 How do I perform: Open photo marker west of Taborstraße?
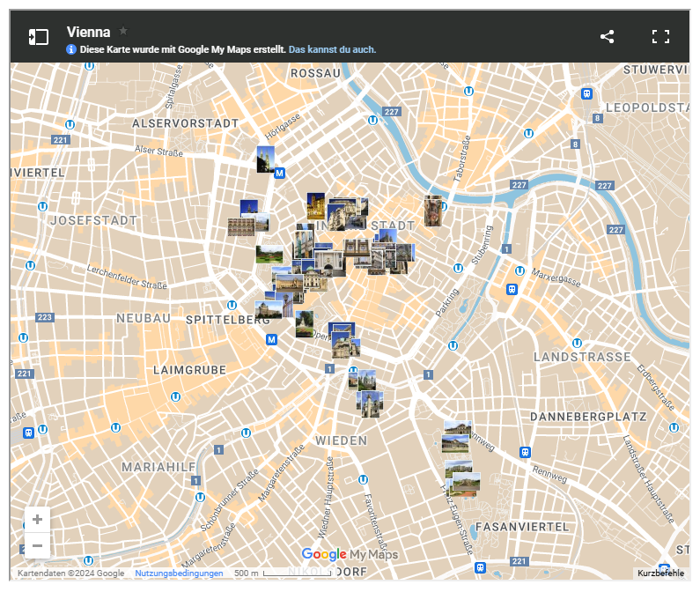click(x=432, y=211)
